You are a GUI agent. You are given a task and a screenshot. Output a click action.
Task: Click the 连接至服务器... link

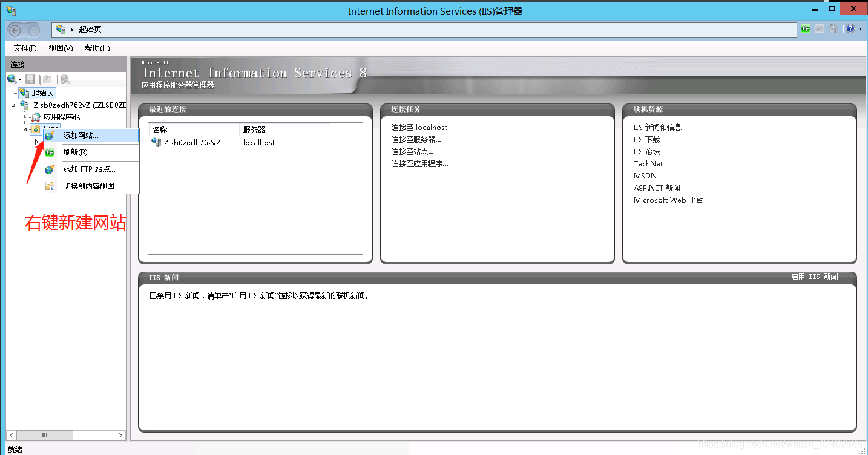(x=416, y=140)
